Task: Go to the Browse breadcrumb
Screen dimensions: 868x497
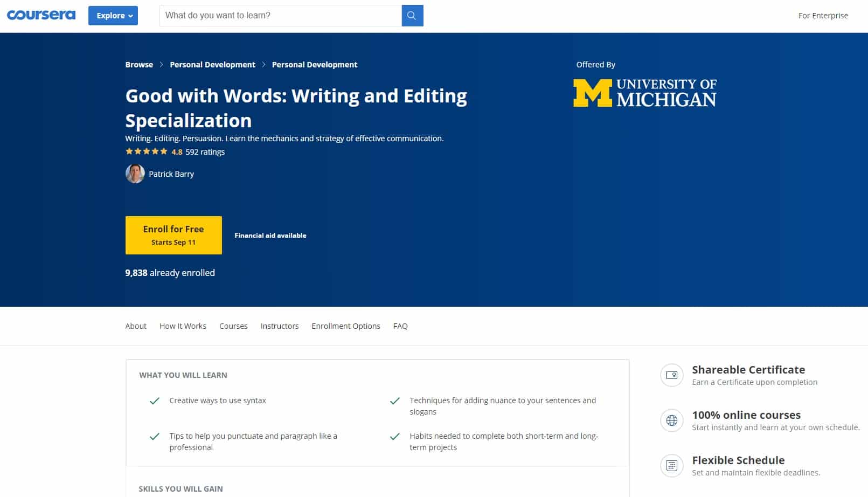Action: pyautogui.click(x=139, y=65)
